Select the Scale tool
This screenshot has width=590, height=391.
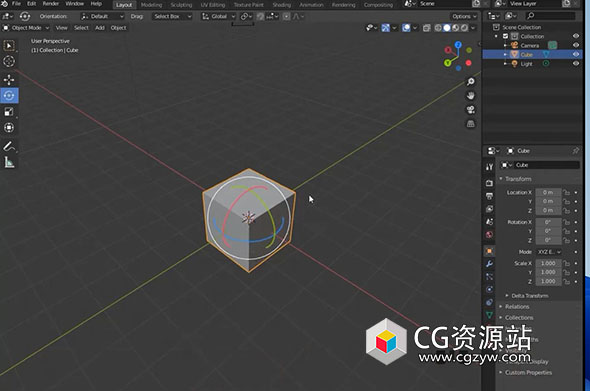(9, 112)
